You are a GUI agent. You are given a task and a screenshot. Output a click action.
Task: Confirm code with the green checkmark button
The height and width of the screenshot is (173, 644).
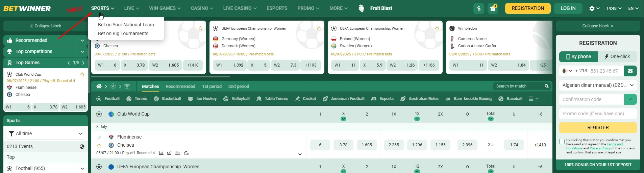pos(630,99)
